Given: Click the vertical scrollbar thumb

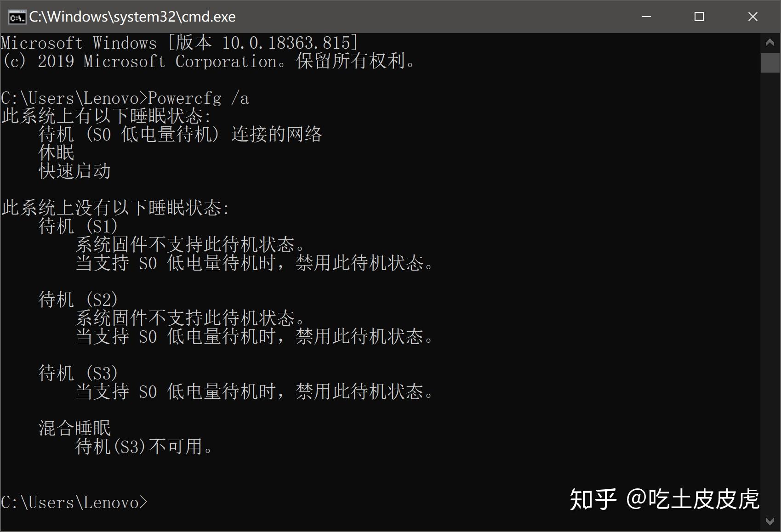Looking at the screenshot, I should pos(770,62).
